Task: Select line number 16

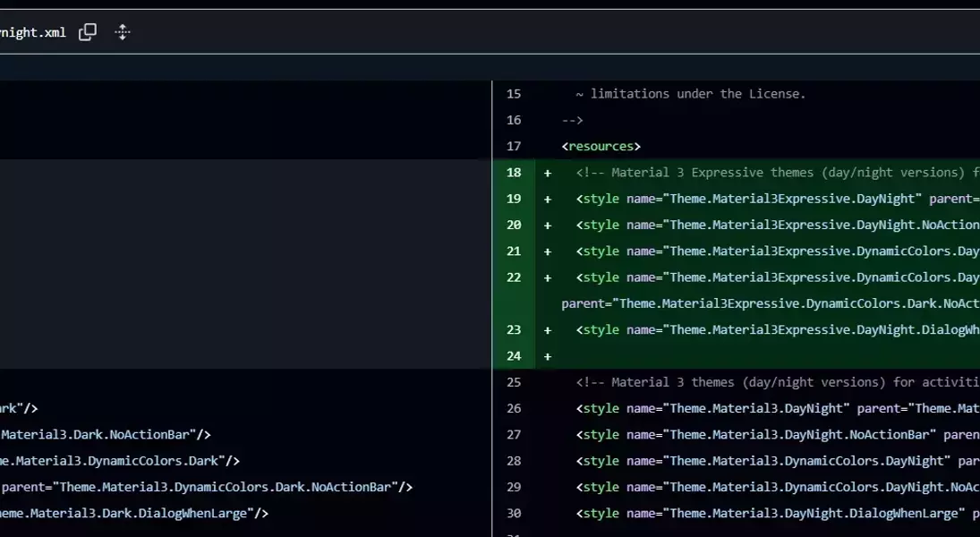Action: pyautogui.click(x=514, y=120)
